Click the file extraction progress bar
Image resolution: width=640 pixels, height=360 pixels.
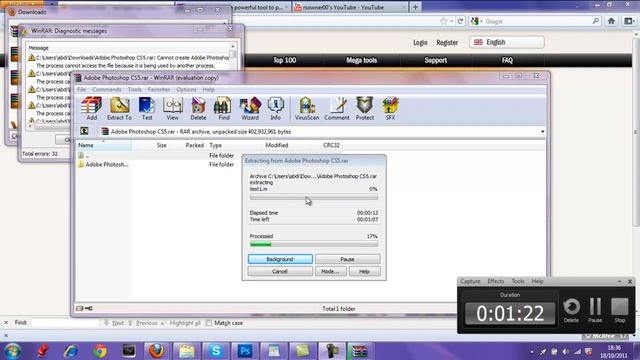pos(313,197)
